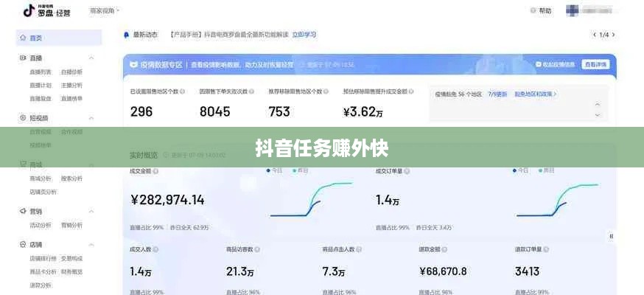Go to next announcement arrow

[x=614, y=35]
